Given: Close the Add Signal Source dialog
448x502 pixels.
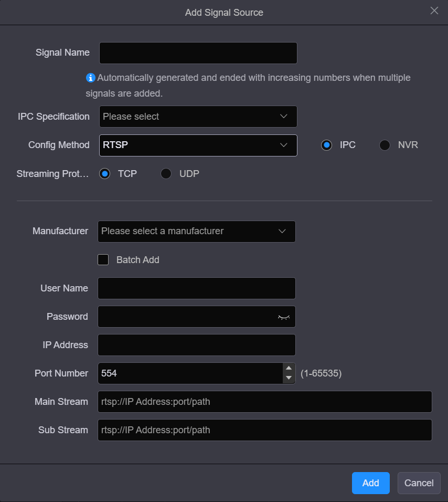Looking at the screenshot, I should click(x=434, y=11).
